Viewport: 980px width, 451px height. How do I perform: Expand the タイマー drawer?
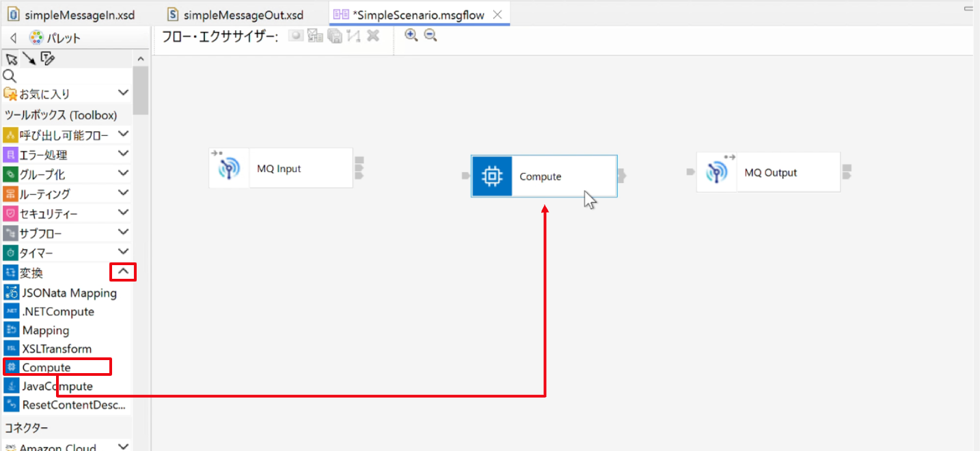[123, 252]
